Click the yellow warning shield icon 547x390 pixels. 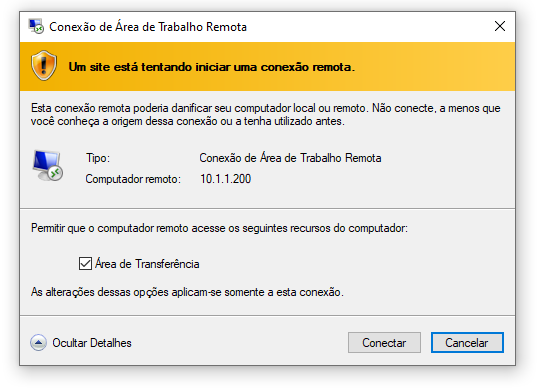[44, 66]
